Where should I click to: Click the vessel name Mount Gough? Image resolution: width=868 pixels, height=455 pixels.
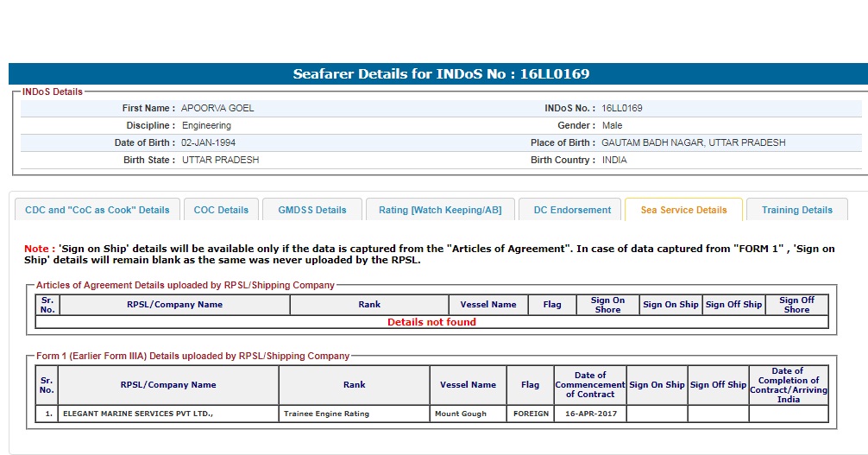pos(469,414)
